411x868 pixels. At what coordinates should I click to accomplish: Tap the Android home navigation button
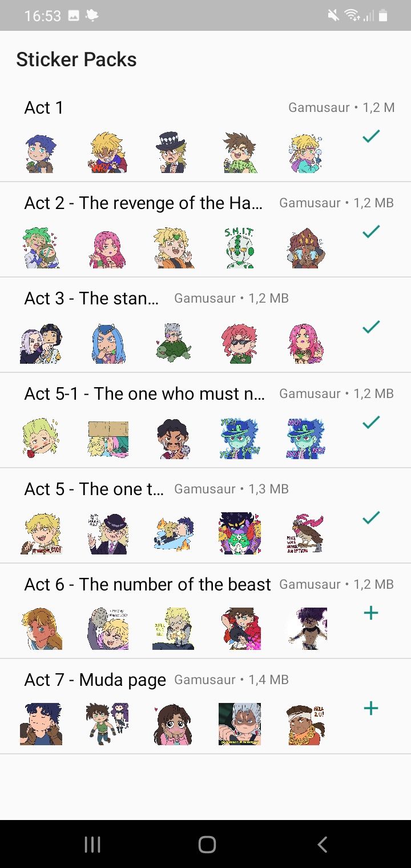tap(207, 845)
